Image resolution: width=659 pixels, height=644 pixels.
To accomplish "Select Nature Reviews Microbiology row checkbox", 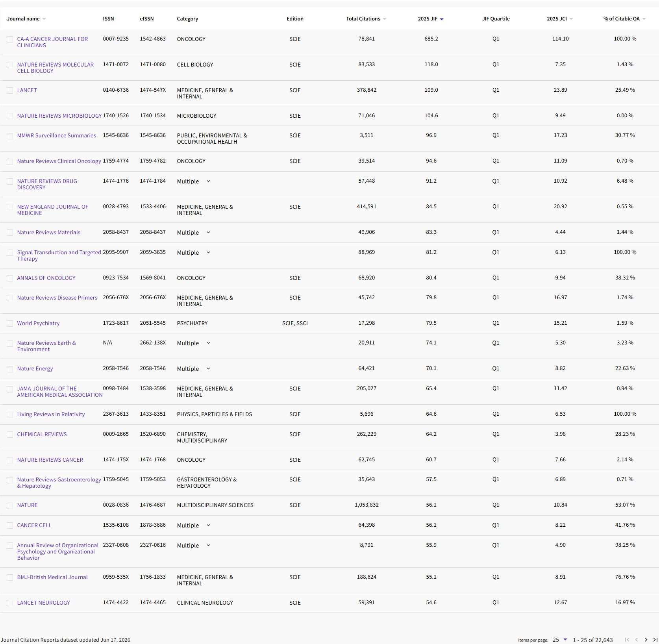I will coord(10,116).
